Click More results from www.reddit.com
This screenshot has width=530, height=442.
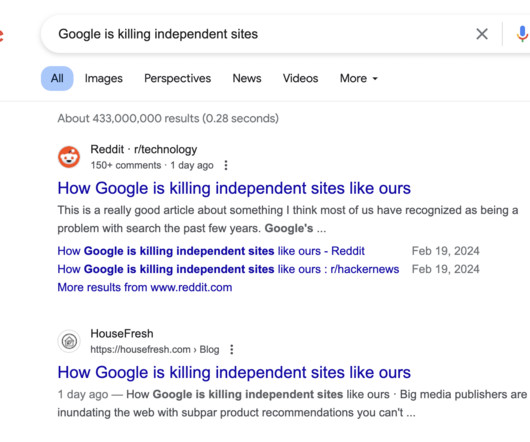tap(145, 287)
